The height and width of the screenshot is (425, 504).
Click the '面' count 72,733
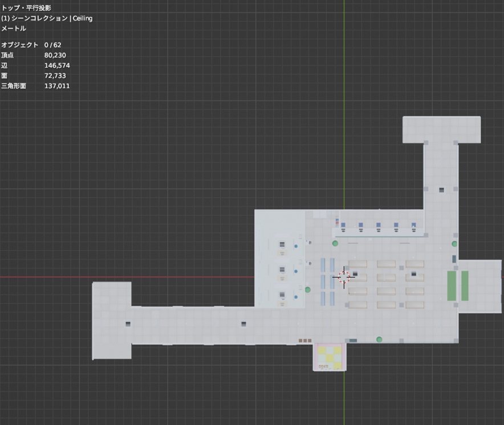[x=34, y=76]
